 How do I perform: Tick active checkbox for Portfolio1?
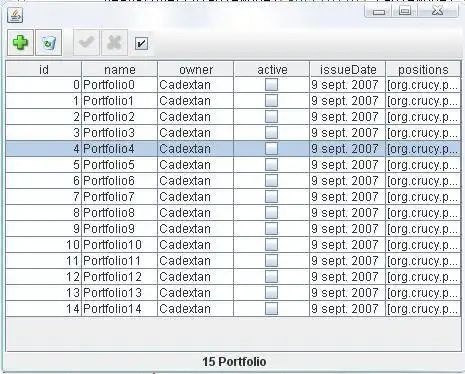pyautogui.click(x=271, y=101)
